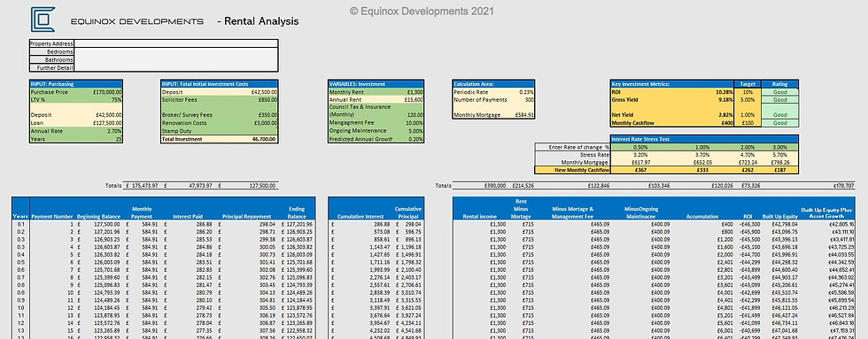
Task: Select the Annual Rent value £15,600
Action: (415, 99)
